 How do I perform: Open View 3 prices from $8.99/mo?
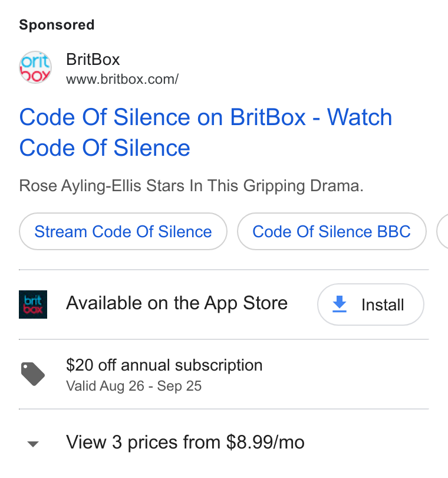(185, 443)
